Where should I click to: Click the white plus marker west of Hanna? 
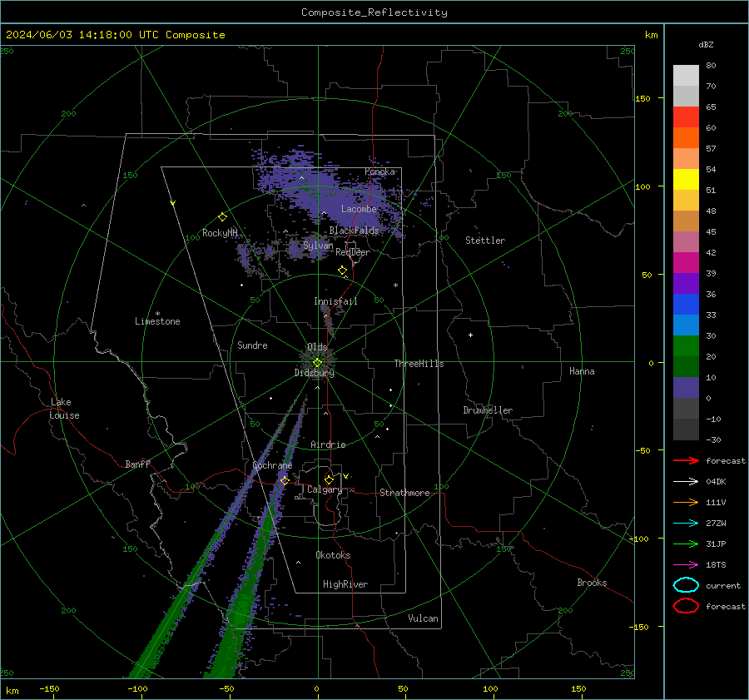click(470, 335)
